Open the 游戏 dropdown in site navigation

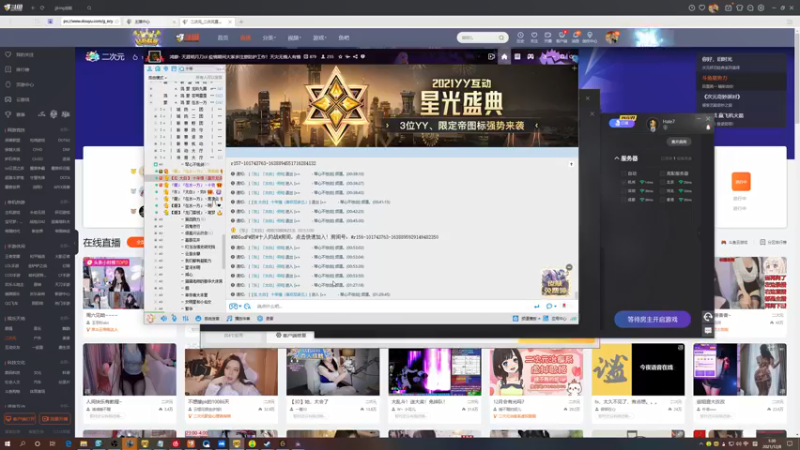pos(319,38)
